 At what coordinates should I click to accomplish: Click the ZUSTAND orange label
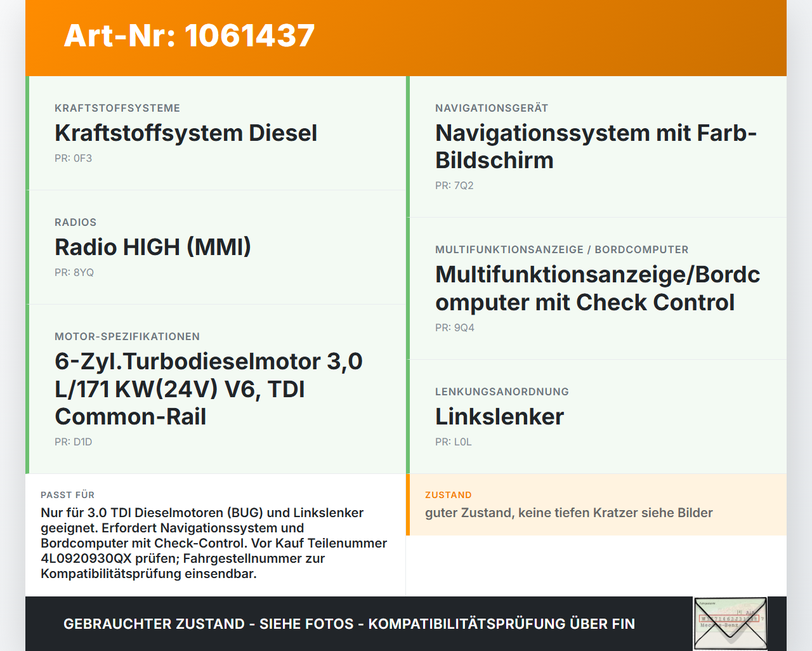[x=449, y=495]
